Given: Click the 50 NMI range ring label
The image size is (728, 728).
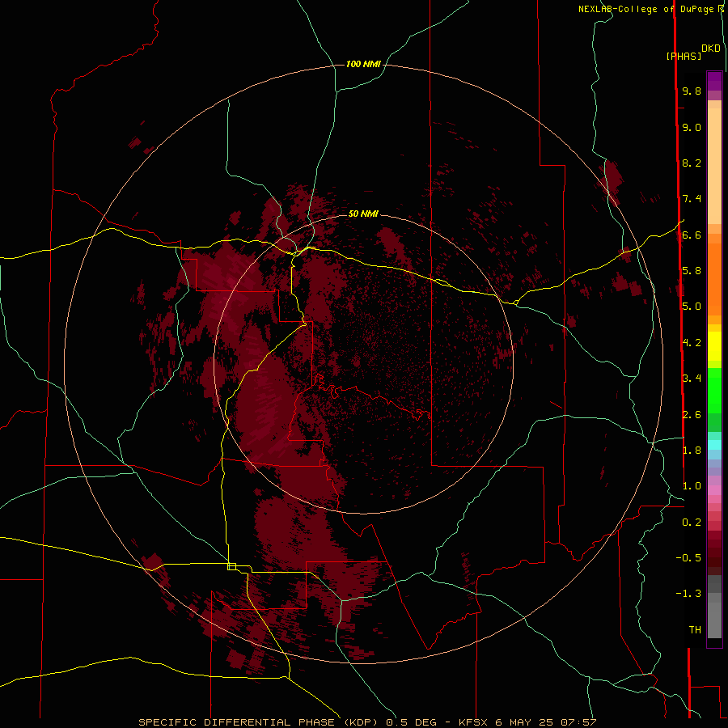Looking at the screenshot, I should (x=363, y=214).
